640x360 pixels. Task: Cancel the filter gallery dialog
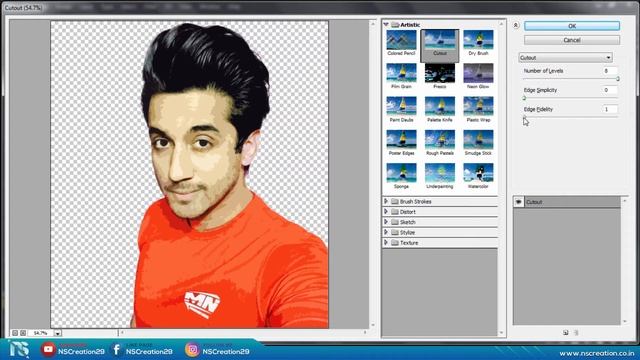click(572, 40)
